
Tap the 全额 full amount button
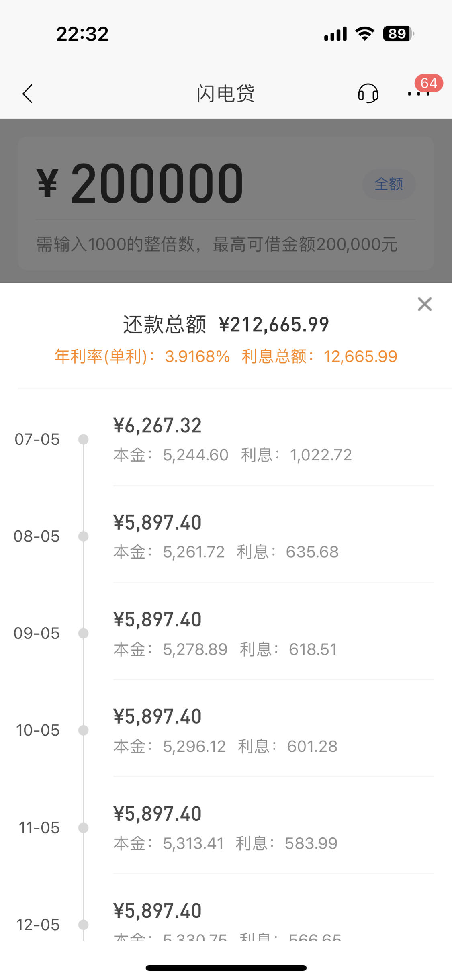coord(389,184)
